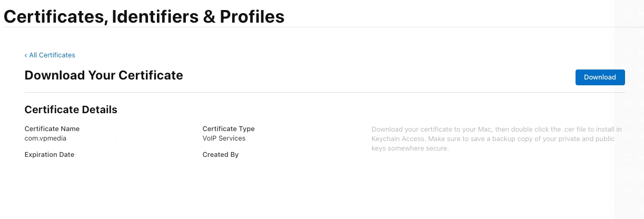
Task: Select the com.vpmedia certificate name value
Action: (x=45, y=138)
